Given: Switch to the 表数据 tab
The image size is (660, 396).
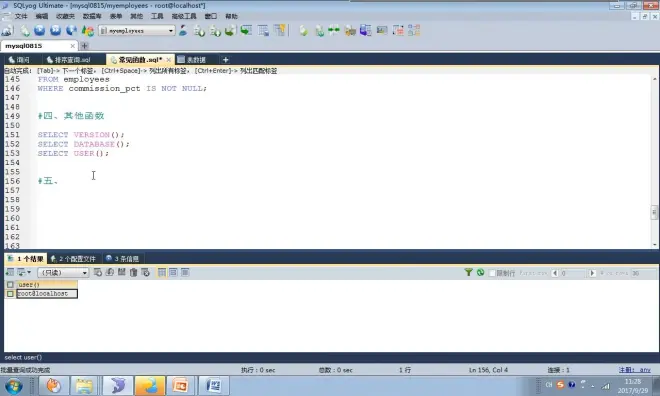Looking at the screenshot, I should click(192, 60).
